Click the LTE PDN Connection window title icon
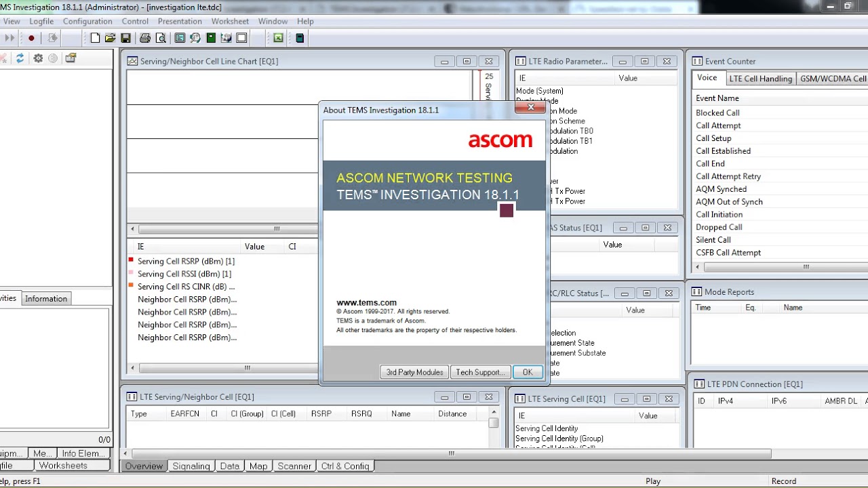 [x=699, y=384]
